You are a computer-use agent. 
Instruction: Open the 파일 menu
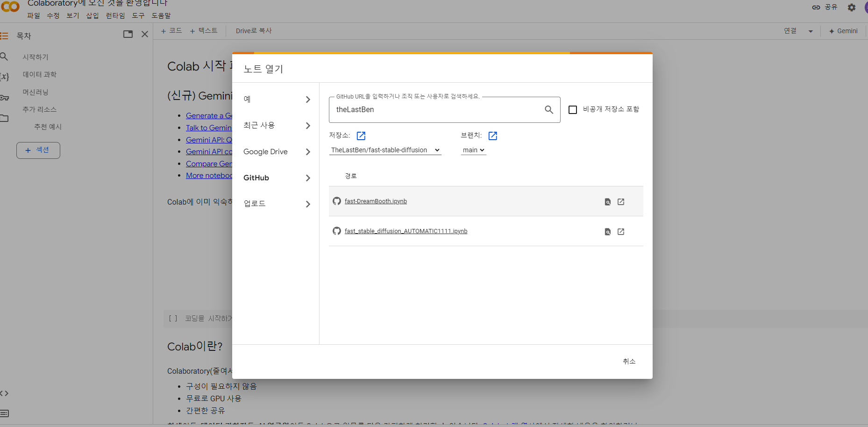(x=34, y=15)
